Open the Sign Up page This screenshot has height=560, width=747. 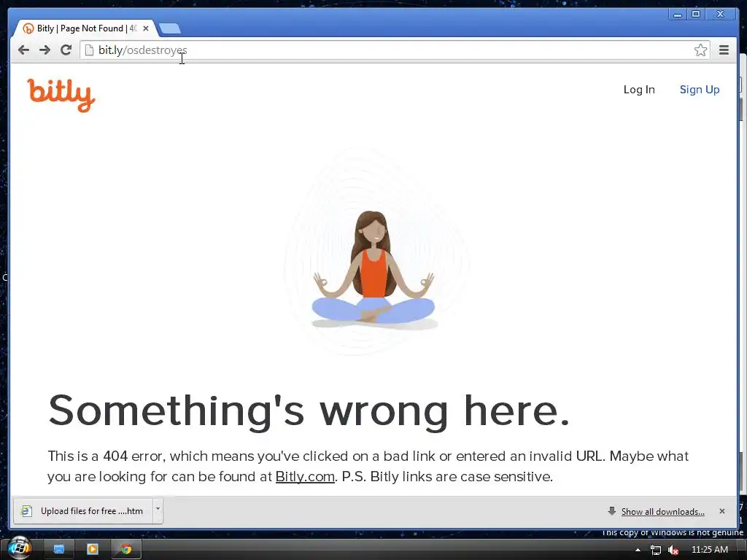(x=700, y=90)
